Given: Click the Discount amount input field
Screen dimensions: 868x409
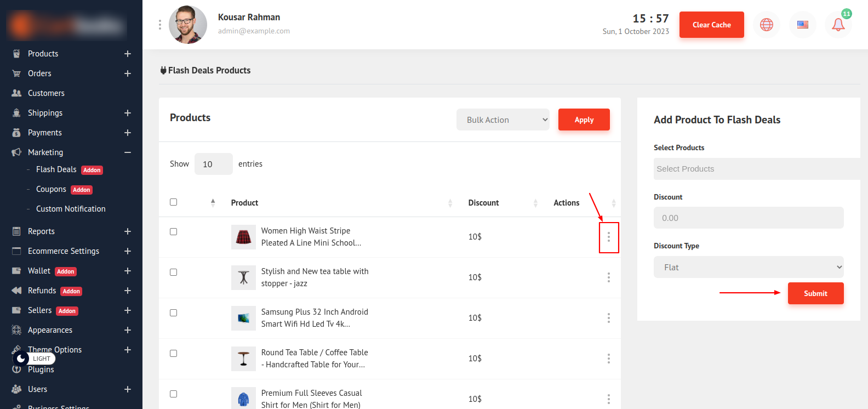Looking at the screenshot, I should 748,218.
